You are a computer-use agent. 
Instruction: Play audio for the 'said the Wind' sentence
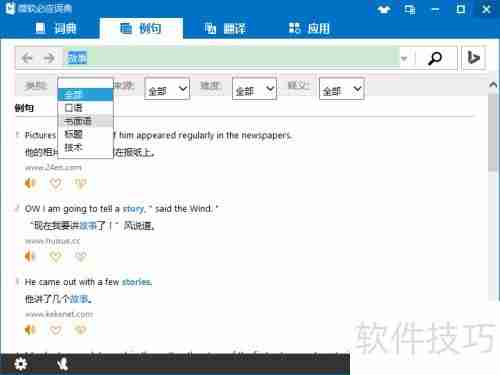30,256
